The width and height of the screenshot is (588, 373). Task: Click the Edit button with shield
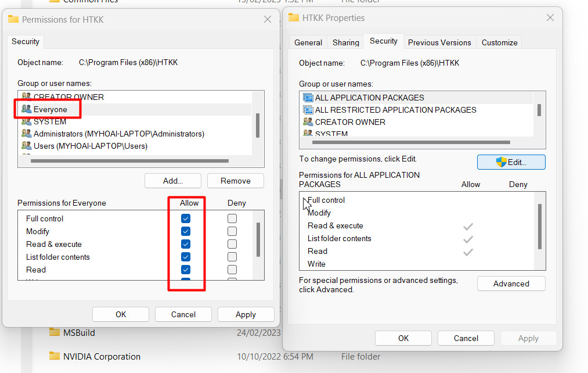tap(511, 162)
